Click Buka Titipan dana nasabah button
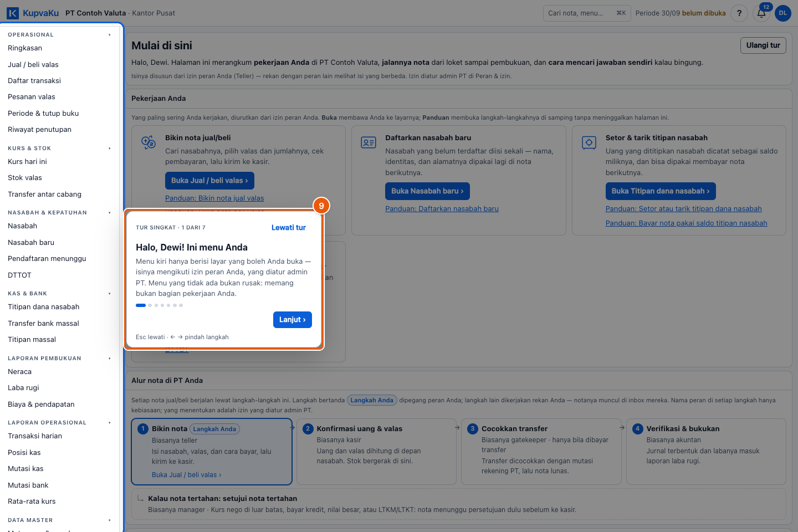The image size is (798, 532). [x=661, y=191]
